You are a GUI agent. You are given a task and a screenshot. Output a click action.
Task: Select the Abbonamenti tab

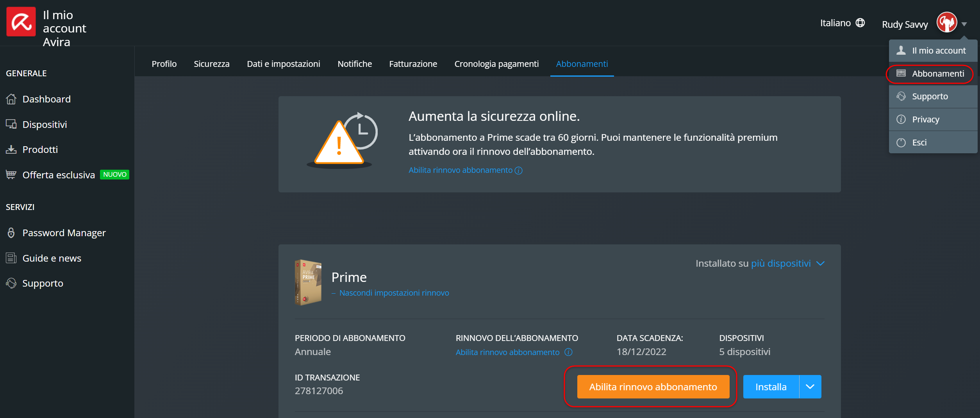point(582,64)
